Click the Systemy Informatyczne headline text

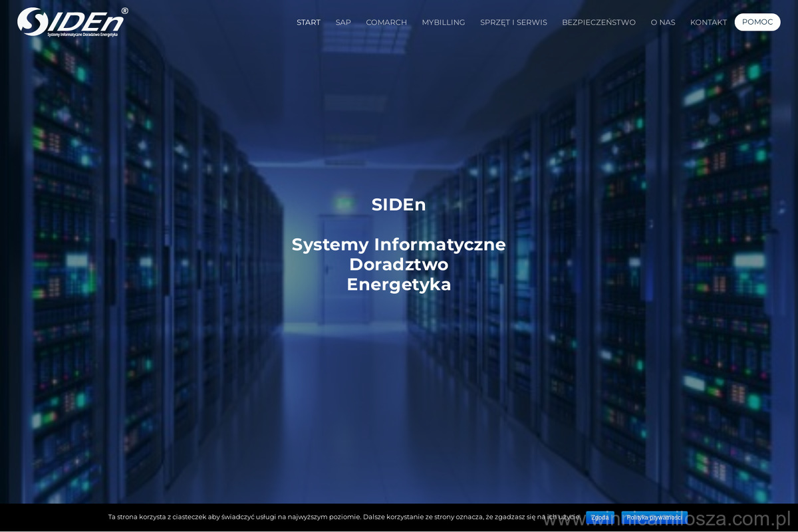click(398, 245)
